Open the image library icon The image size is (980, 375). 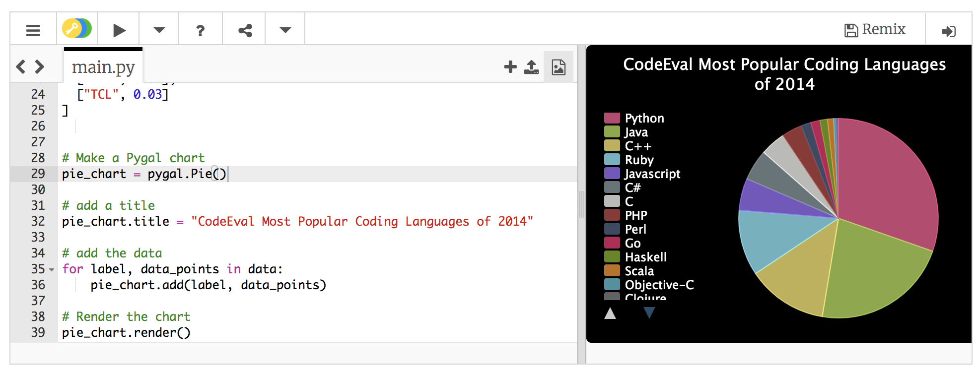(559, 67)
